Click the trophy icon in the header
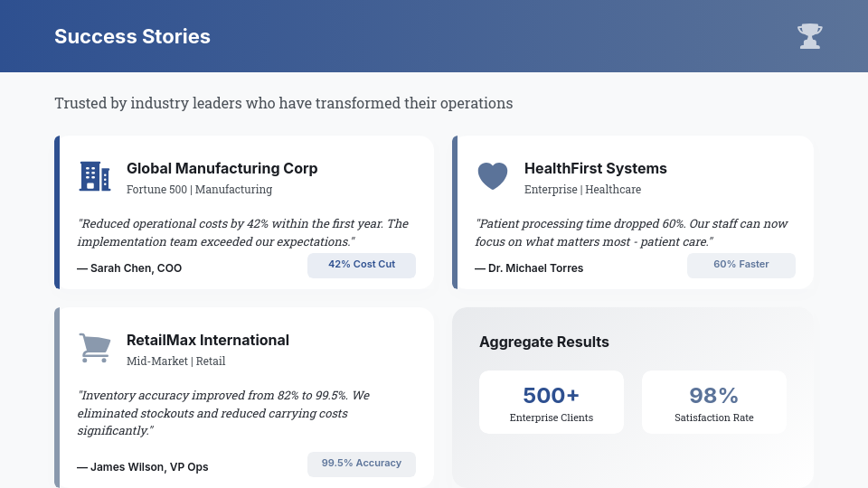 pyautogui.click(x=809, y=36)
